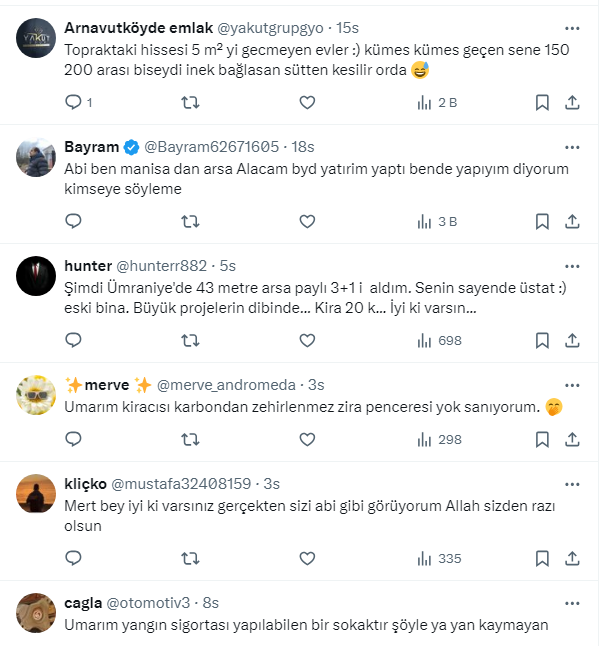Open more options on merve's tweet
The width and height of the screenshot is (602, 646).
coord(571,385)
